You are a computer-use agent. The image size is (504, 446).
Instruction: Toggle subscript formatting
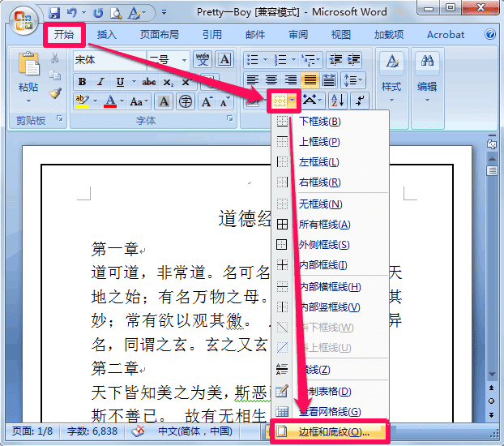168,82
